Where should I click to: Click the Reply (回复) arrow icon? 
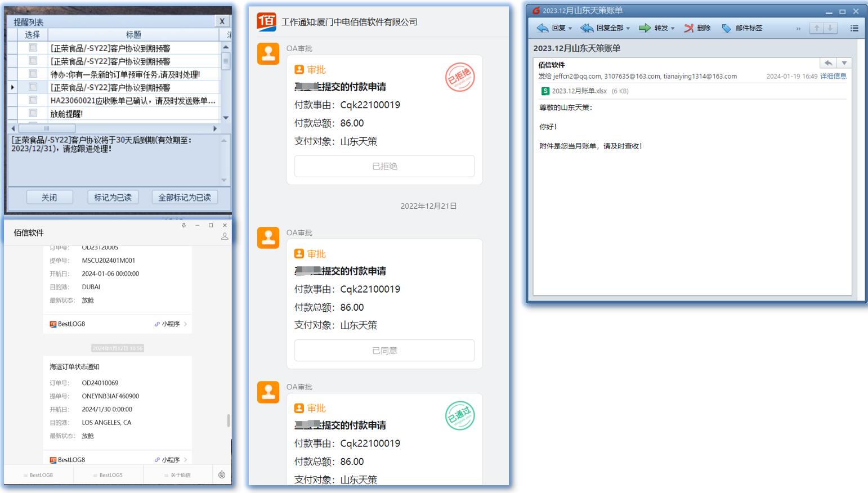[x=543, y=28]
